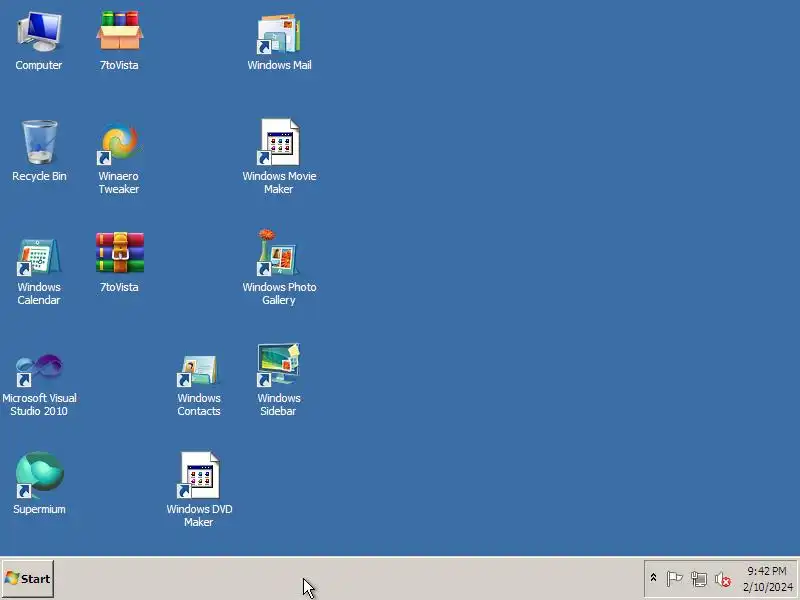Open the muted volume tray icon

pos(722,579)
